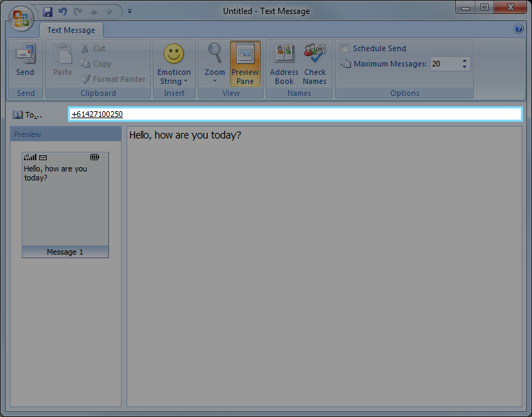This screenshot has width=532, height=417.
Task: Decrease the Maximum Messages value
Action: [x=464, y=67]
